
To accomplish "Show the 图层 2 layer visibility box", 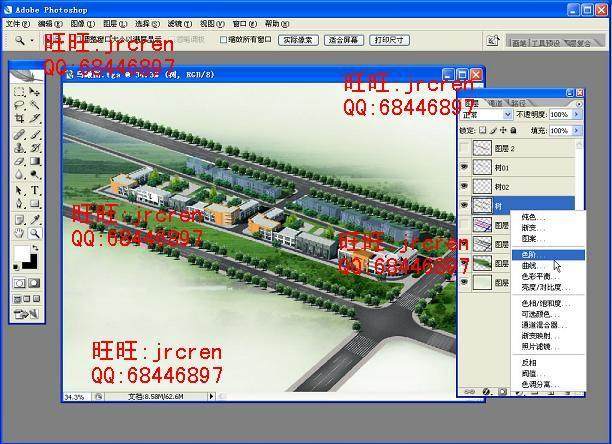I will pos(464,148).
